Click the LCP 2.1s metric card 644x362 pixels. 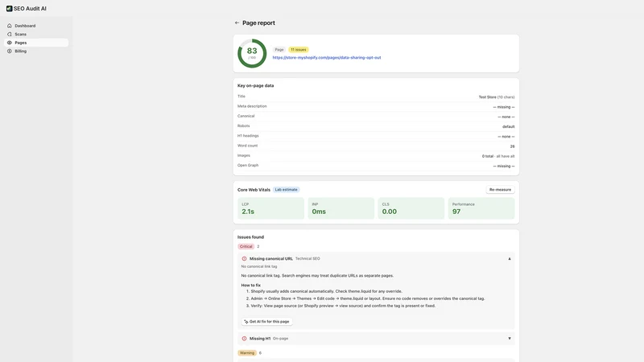(271, 208)
